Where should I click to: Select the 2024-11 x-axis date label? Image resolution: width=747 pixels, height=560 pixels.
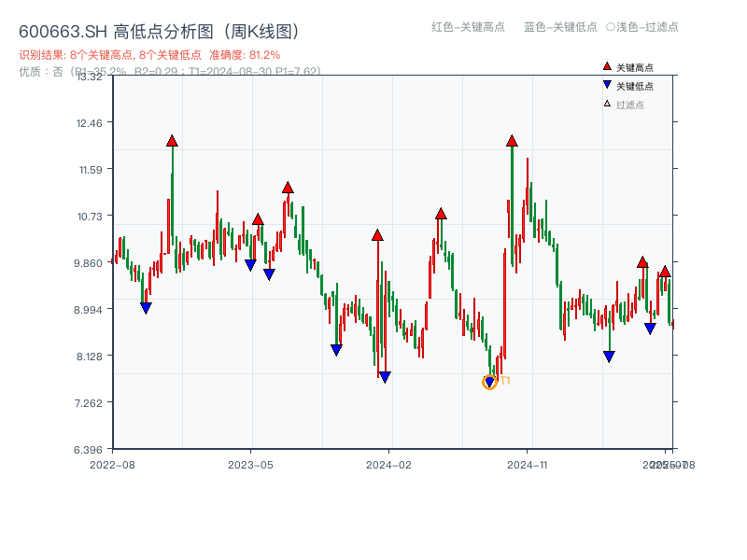[x=528, y=463]
